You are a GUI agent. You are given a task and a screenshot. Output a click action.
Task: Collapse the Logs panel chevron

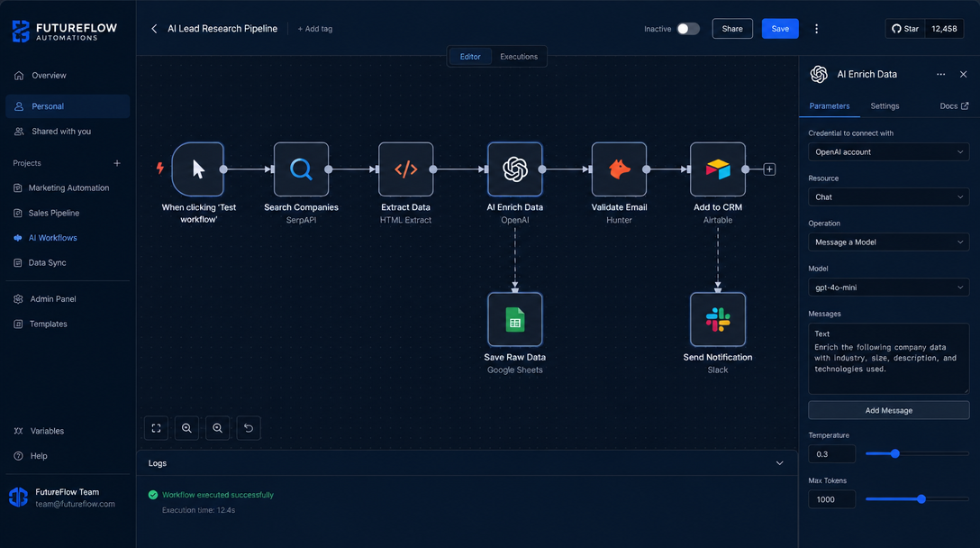[x=779, y=463]
